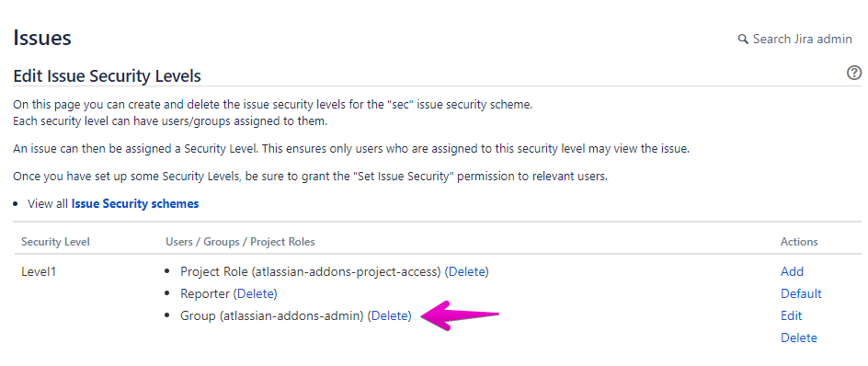Click the Project Role atlassian-addons-project-access text
This screenshot has height=366, width=868.
click(311, 272)
